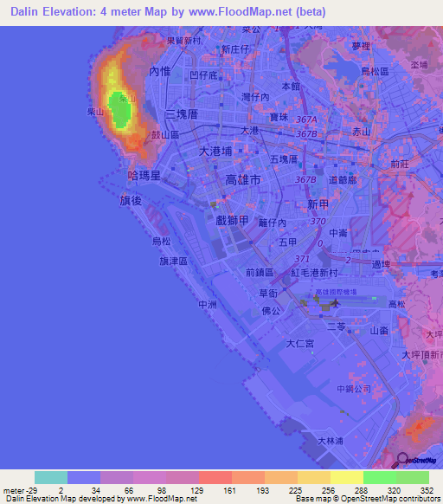Click the 大仁宮 place label

tap(299, 344)
